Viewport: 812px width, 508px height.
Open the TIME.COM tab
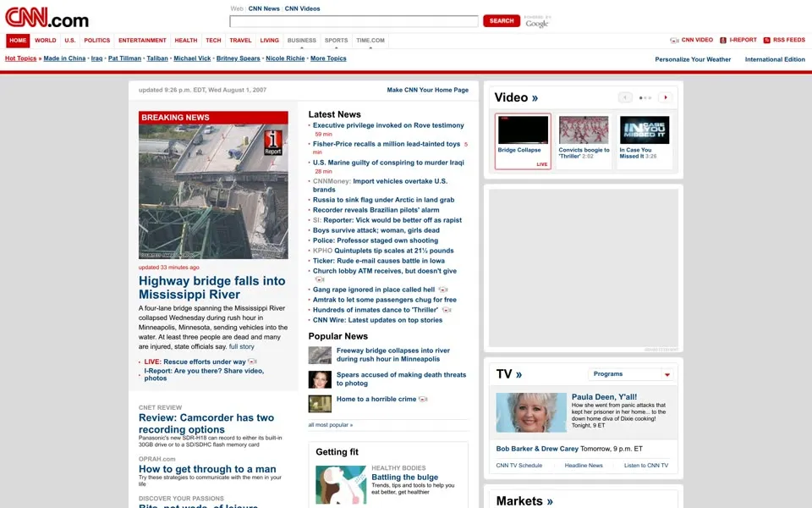[370, 41]
